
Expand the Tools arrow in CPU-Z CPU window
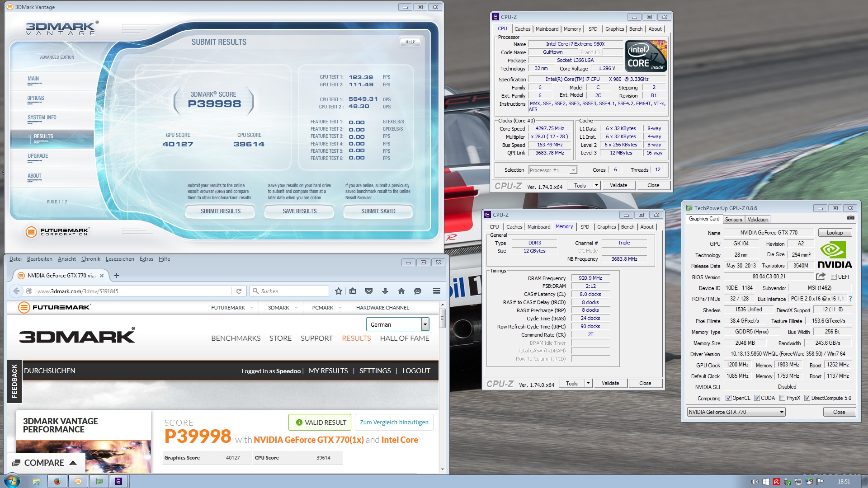(x=596, y=185)
